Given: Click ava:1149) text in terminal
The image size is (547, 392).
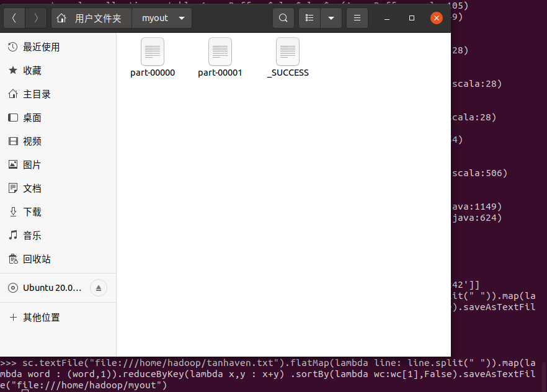Looking at the screenshot, I should pos(477,207).
